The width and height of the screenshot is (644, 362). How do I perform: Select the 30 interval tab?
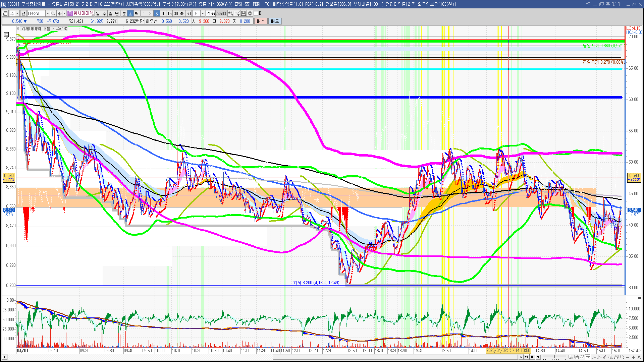coord(176,13)
